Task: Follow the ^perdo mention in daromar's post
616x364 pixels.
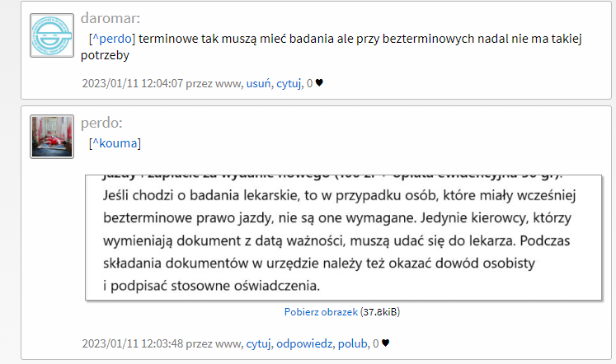Action: click(x=112, y=39)
